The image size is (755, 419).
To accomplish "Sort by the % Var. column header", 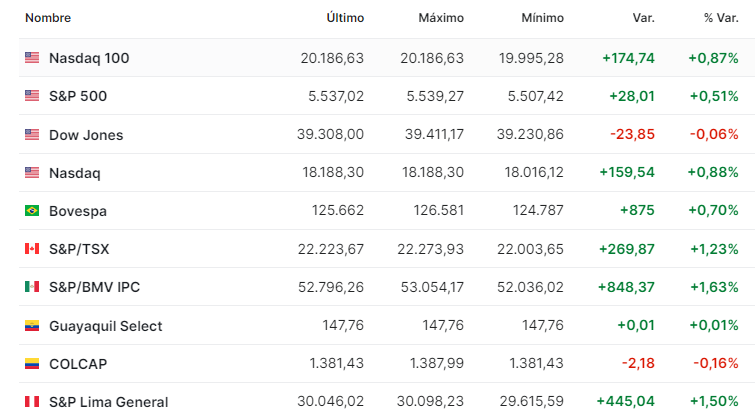I will click(721, 18).
